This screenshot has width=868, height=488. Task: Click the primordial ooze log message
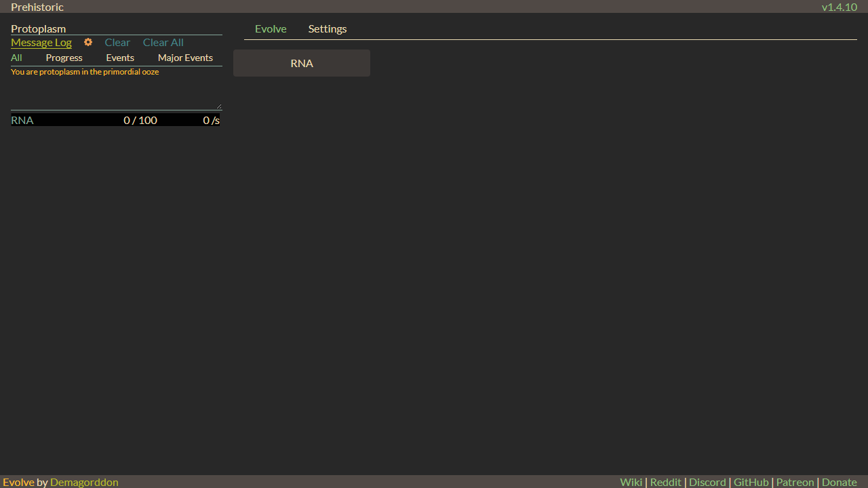(x=85, y=72)
